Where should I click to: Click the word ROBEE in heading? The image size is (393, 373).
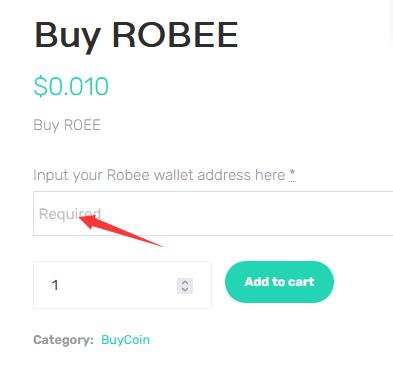(175, 35)
